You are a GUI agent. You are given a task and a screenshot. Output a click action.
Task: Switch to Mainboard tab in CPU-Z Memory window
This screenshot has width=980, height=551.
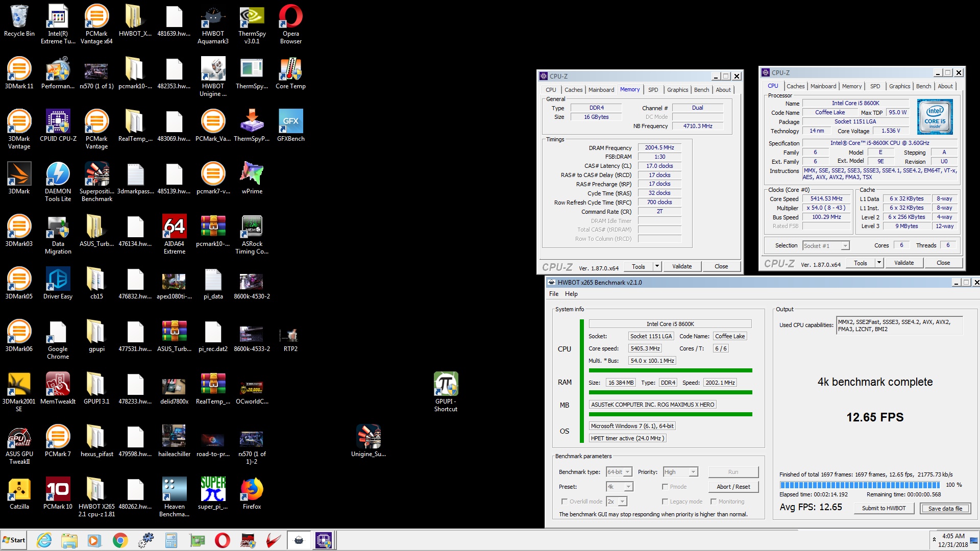601,90
